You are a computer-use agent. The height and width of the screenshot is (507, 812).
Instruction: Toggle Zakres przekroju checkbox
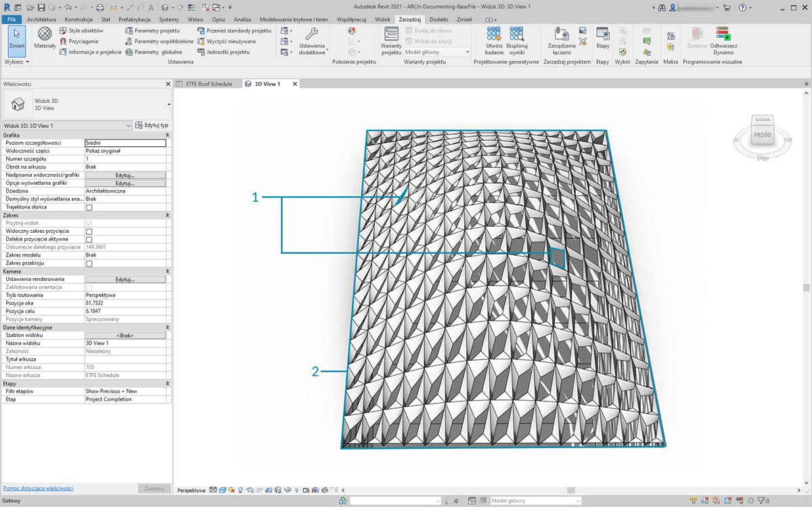89,263
